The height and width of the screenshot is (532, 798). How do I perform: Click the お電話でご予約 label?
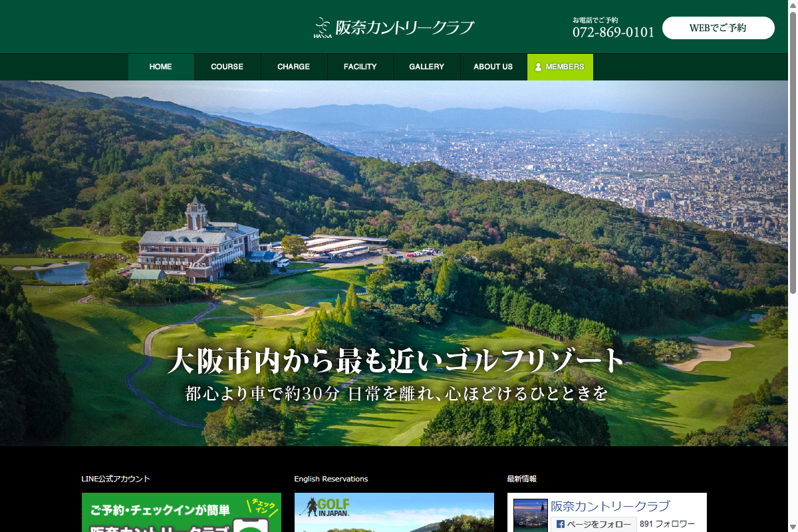pyautogui.click(x=595, y=20)
